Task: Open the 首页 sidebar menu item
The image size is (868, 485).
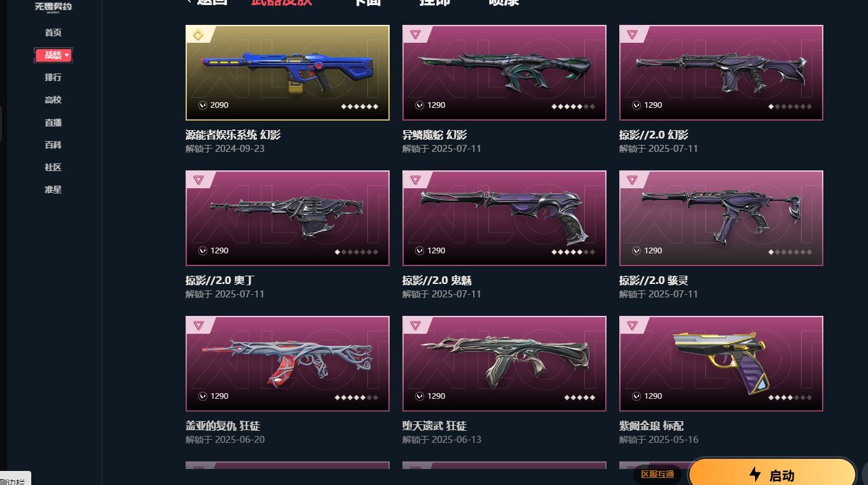Action: 53,33
